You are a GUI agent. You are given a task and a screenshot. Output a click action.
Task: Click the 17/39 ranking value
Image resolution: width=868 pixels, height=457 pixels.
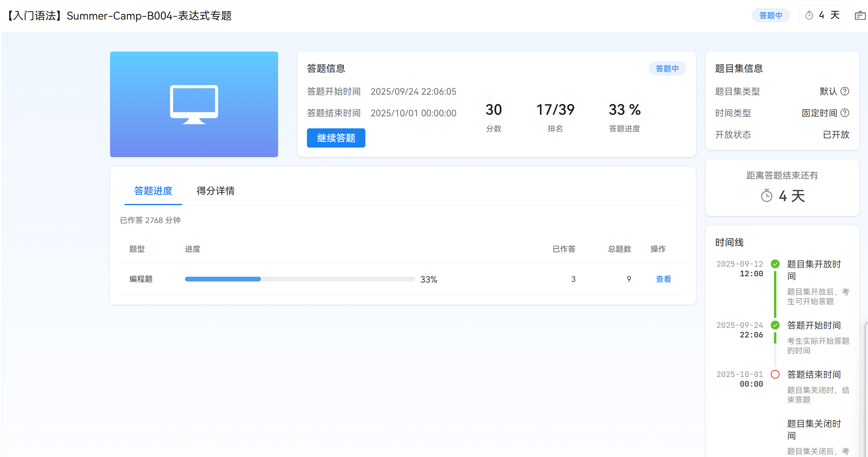point(555,110)
